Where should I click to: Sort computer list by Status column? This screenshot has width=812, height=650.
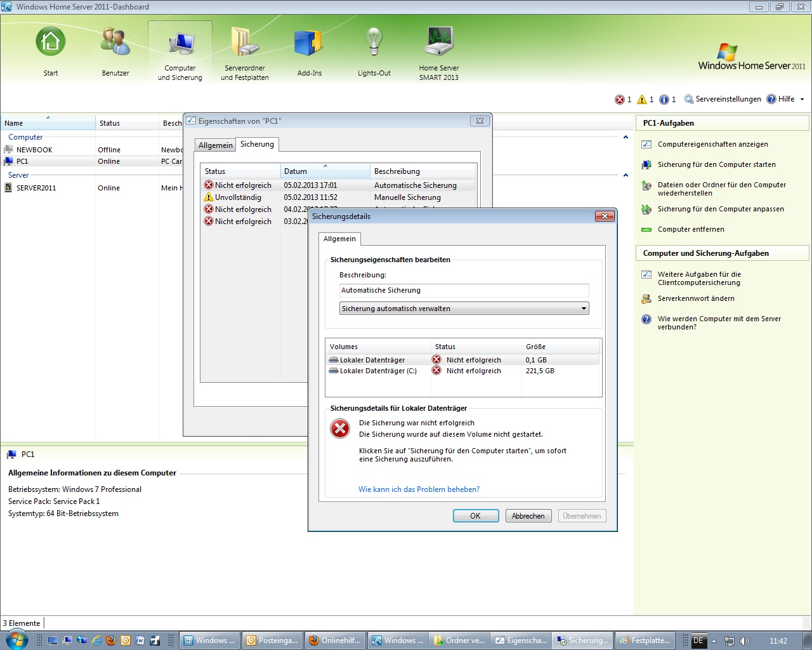127,123
